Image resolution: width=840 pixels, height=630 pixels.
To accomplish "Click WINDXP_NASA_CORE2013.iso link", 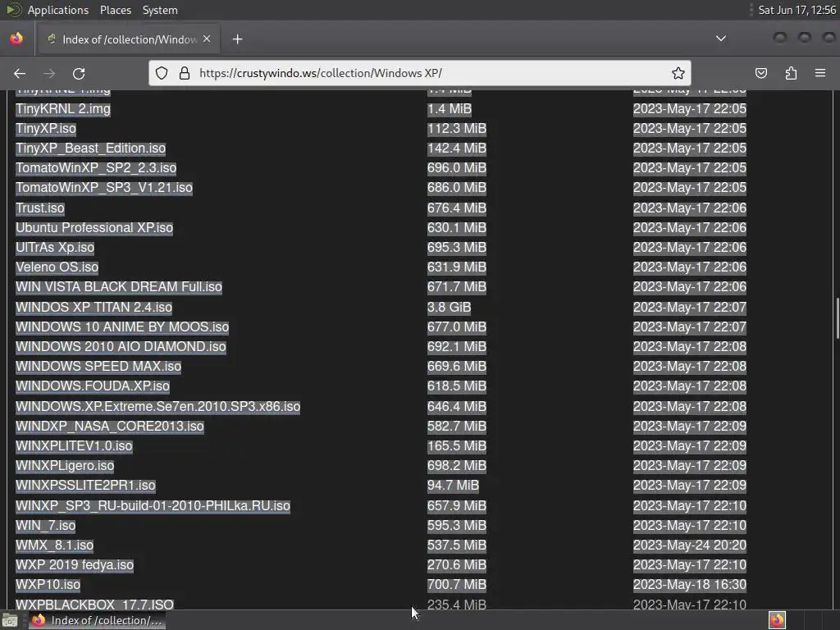I will (x=109, y=427).
